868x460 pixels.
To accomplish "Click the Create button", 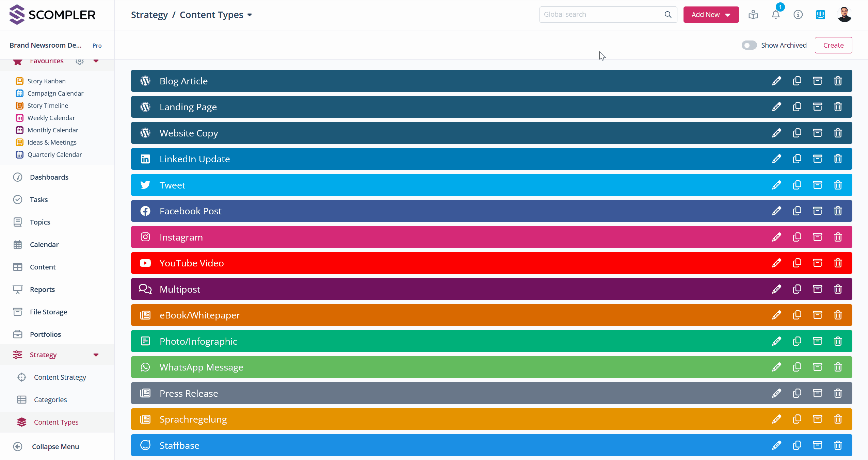I will coord(833,45).
